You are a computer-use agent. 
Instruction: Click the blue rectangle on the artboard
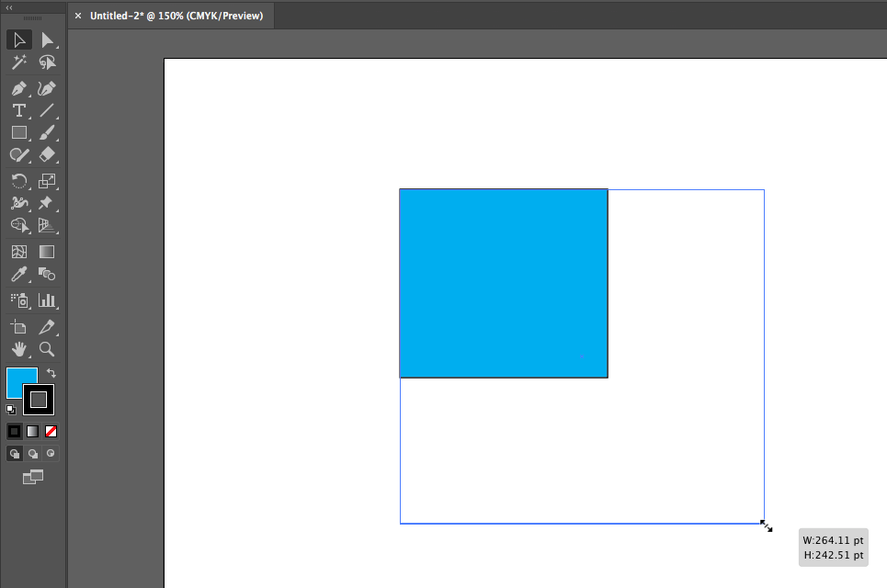coord(503,283)
